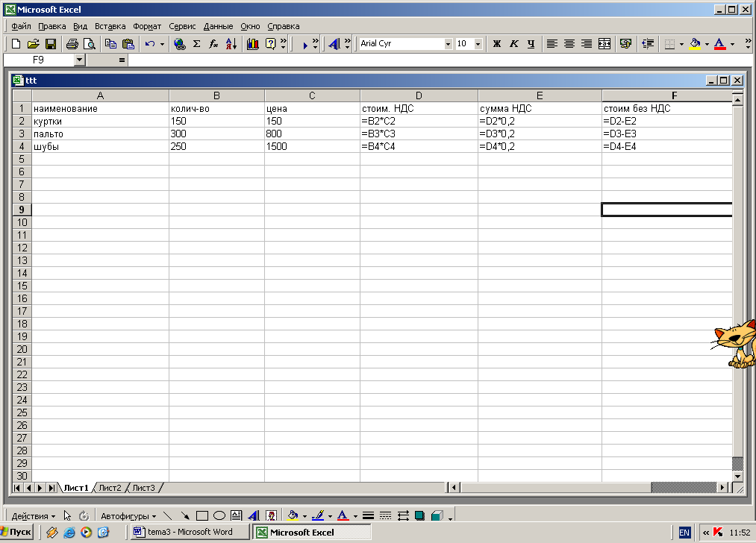Insert WordArt from the top toolbar
The width and height of the screenshot is (756, 543).
[334, 44]
